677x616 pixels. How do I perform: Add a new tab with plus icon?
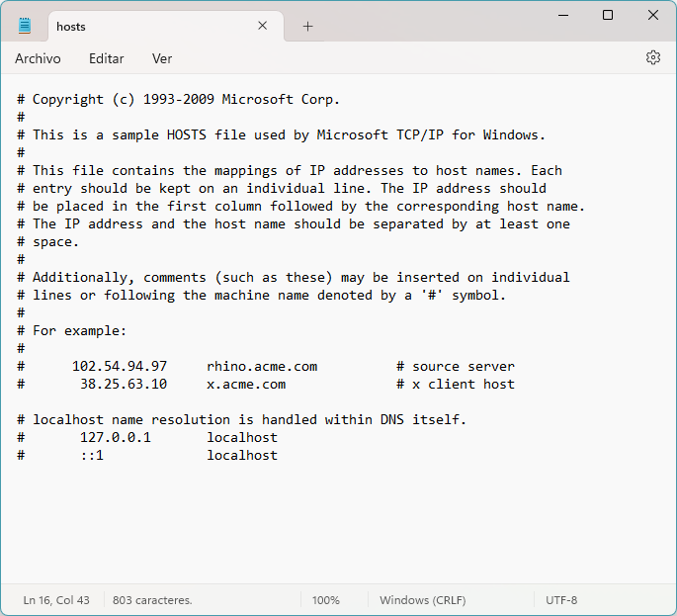point(307,26)
